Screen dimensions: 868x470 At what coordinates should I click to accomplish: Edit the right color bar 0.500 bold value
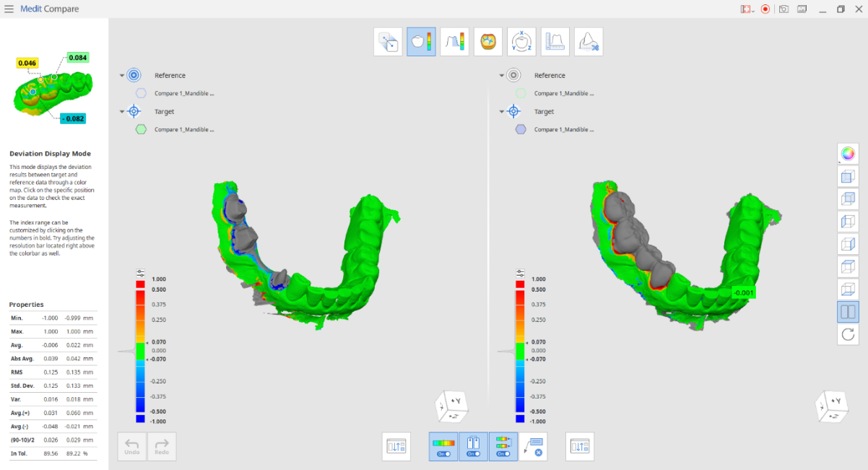click(x=539, y=290)
